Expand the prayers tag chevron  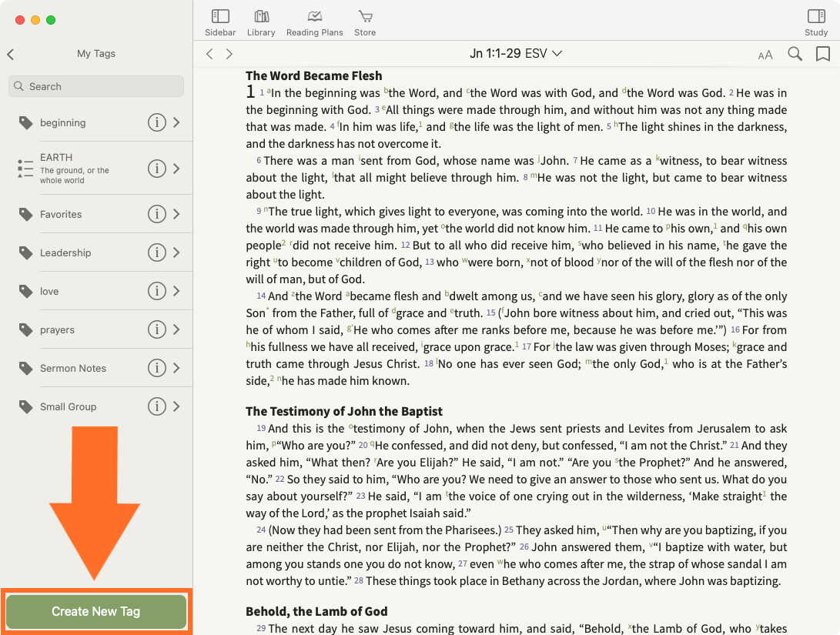pos(177,329)
